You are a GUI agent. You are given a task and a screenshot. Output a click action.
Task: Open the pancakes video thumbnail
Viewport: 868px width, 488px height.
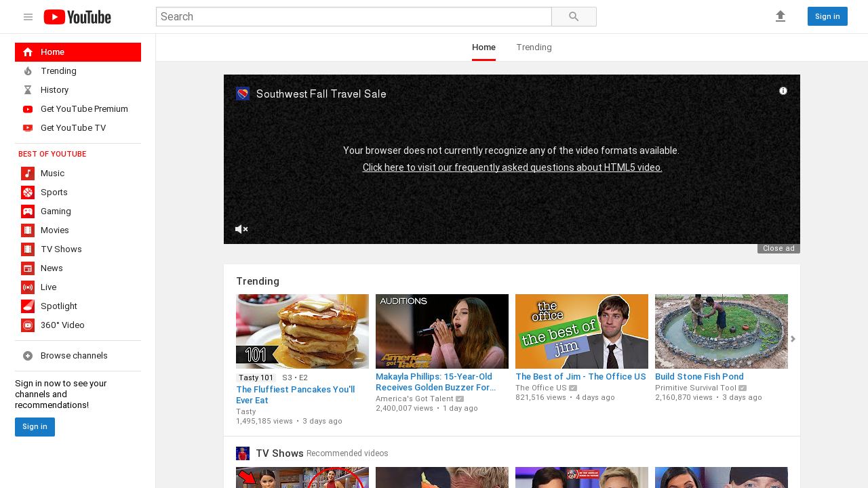coord(302,331)
